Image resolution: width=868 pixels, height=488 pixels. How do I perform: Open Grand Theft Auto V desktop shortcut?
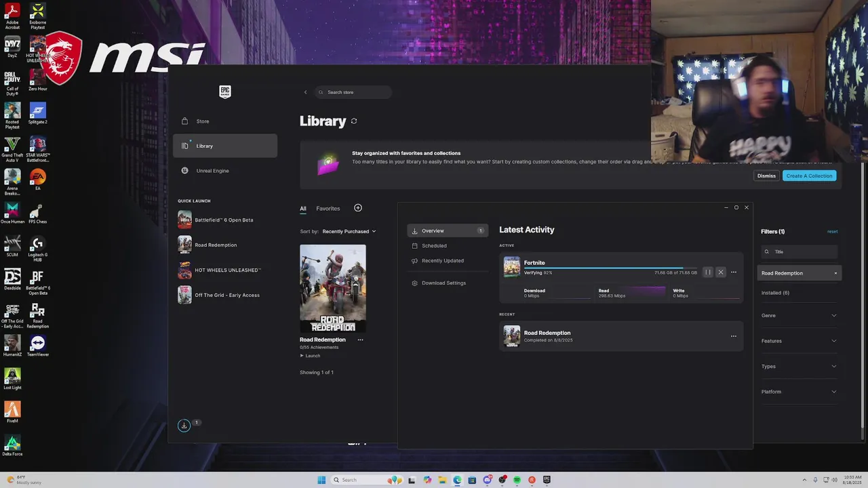[12, 149]
